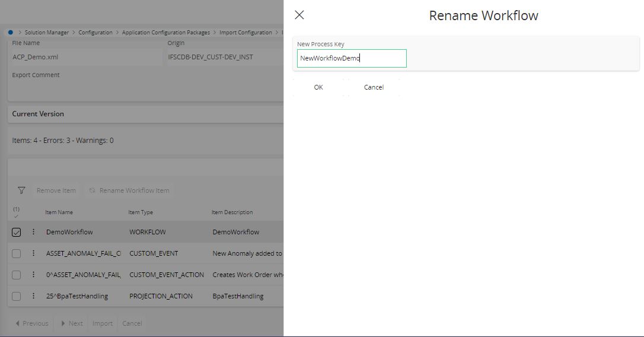
Task: Close the Rename Workflow panel
Action: tap(299, 15)
